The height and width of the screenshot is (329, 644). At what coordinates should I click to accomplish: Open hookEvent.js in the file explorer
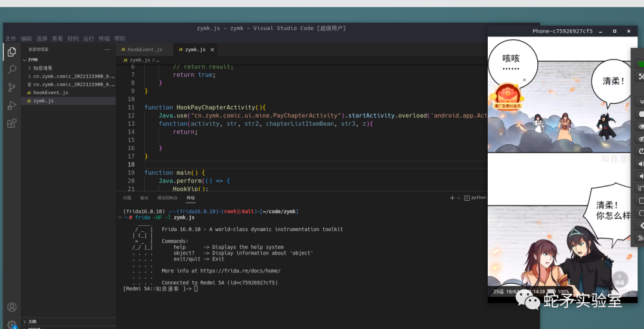coord(68,92)
